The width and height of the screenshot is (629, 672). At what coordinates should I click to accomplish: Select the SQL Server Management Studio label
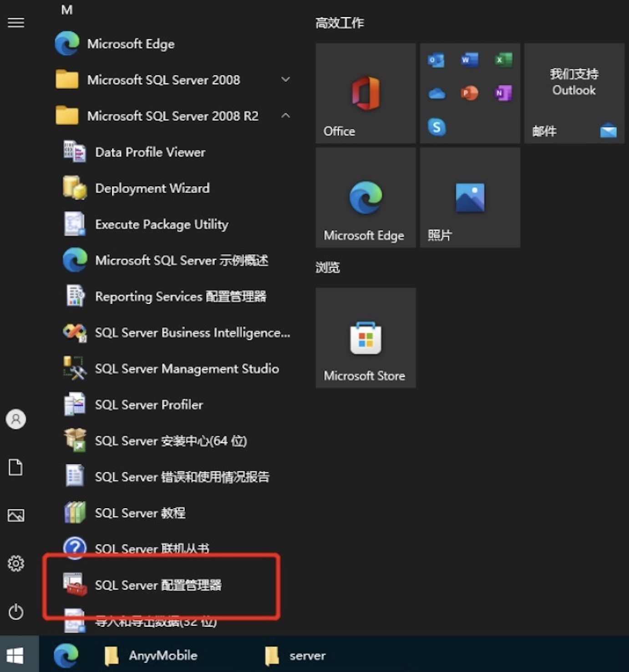tap(187, 369)
